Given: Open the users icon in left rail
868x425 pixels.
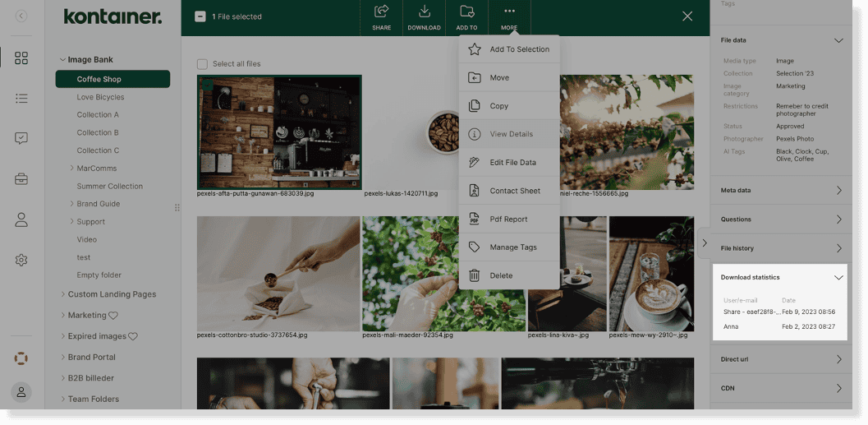Looking at the screenshot, I should click(x=21, y=219).
